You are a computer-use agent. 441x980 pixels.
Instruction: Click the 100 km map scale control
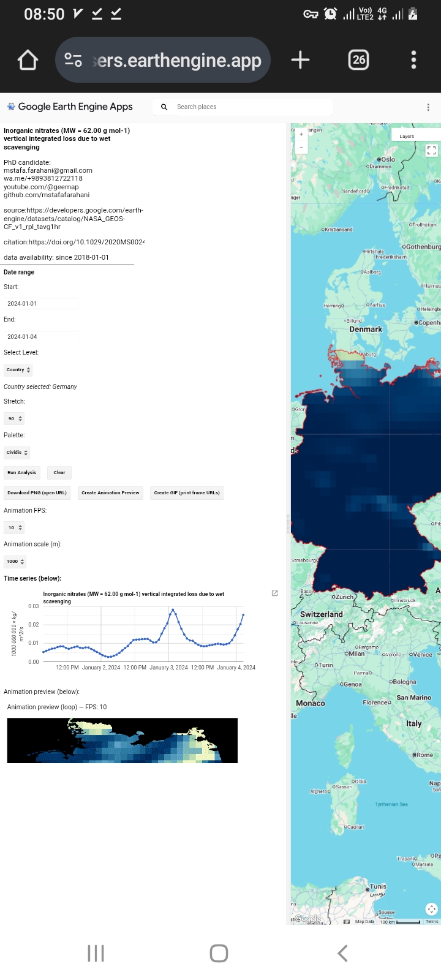(x=400, y=921)
